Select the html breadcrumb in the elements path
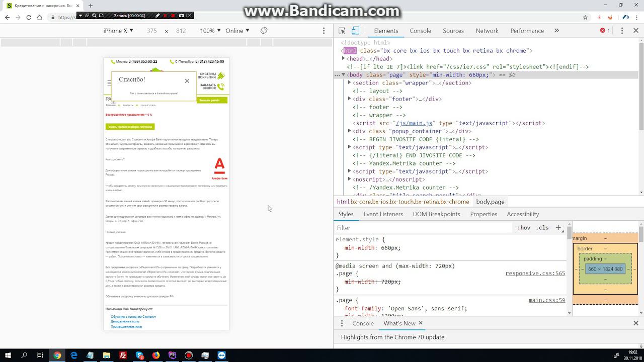This screenshot has width=644, height=362. [x=403, y=202]
